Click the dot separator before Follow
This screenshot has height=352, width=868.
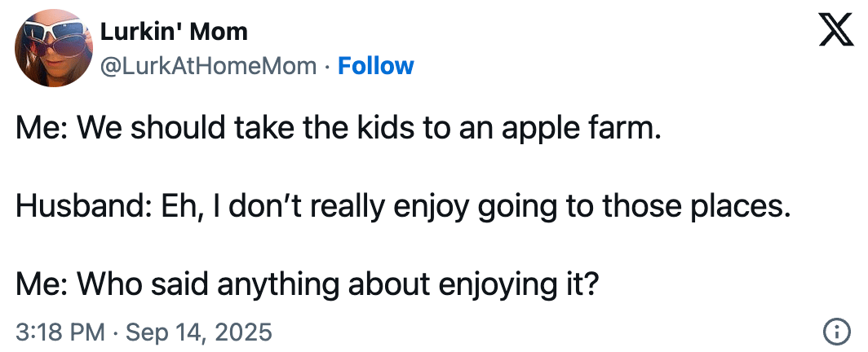327,65
